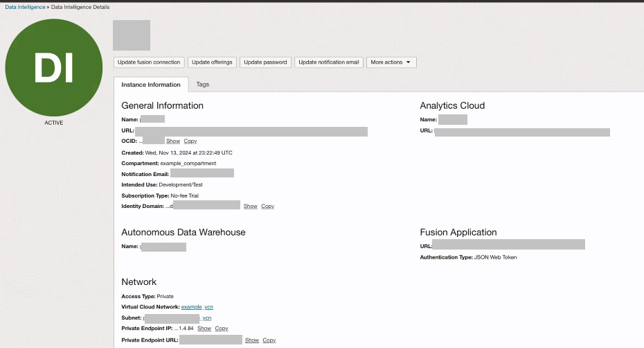Click the Data Intelligence Details breadcrumb text
The height and width of the screenshot is (348, 644).
[x=80, y=7]
